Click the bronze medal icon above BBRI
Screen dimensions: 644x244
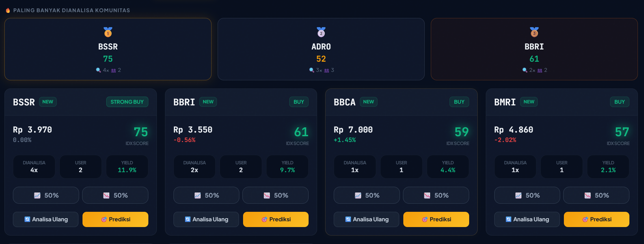pyautogui.click(x=534, y=32)
